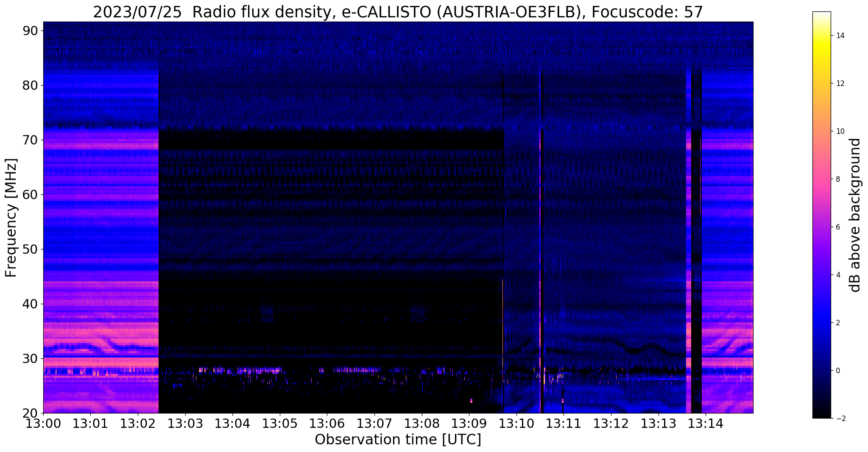This screenshot has width=868, height=452.
Task: Click the 13:10 time tick label
Action: tap(516, 423)
